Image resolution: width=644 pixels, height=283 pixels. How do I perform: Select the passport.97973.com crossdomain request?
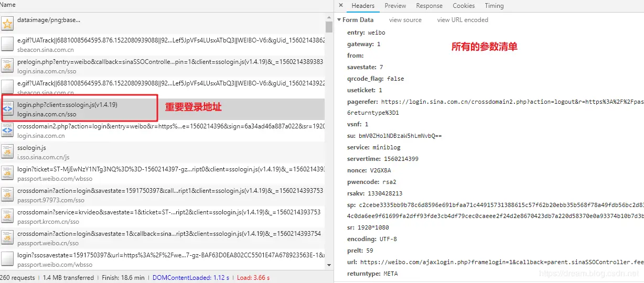tap(163, 195)
